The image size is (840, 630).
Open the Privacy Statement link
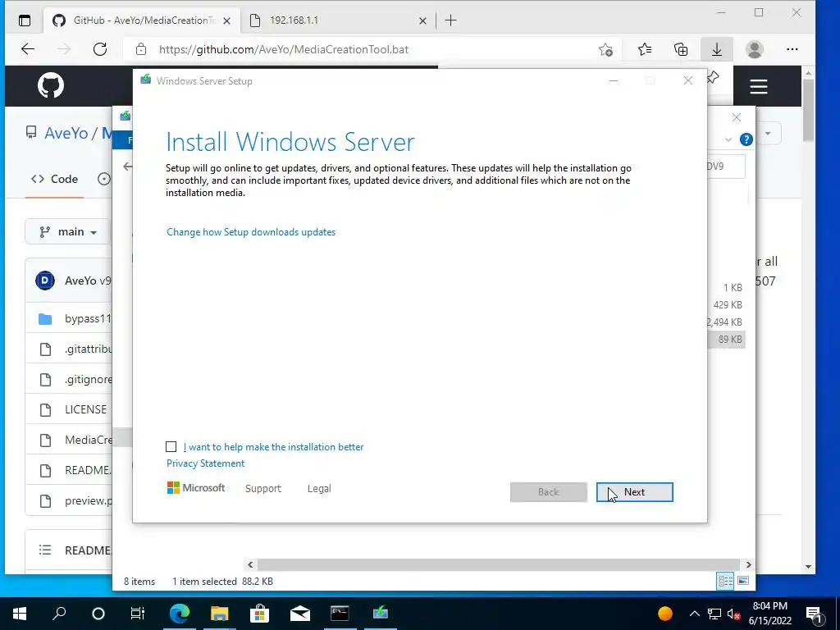coord(205,463)
